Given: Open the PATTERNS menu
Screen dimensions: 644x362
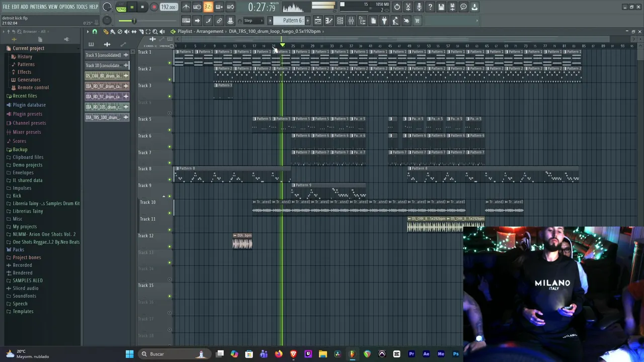Looking at the screenshot, I should pyautogui.click(x=38, y=7).
